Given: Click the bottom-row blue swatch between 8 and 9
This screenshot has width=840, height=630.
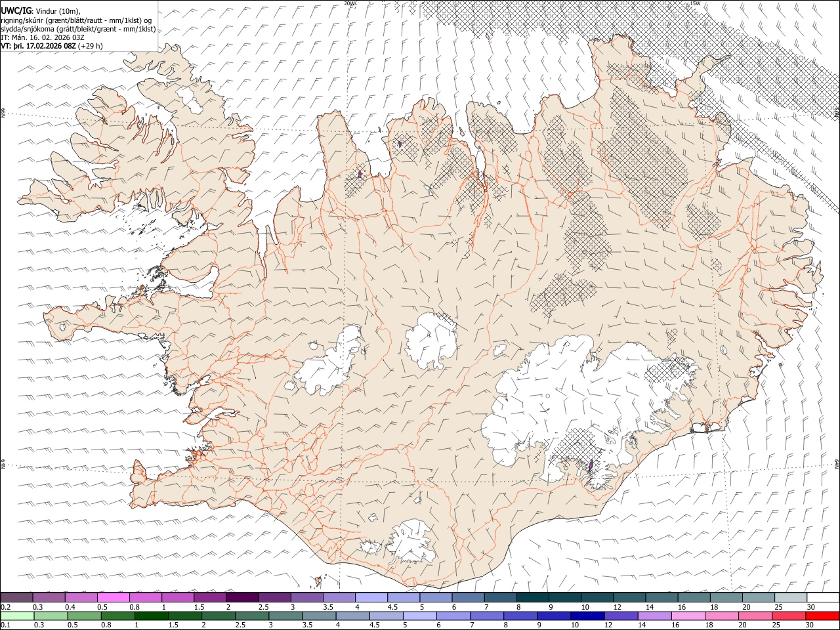Looking at the screenshot, I should (x=520, y=616).
